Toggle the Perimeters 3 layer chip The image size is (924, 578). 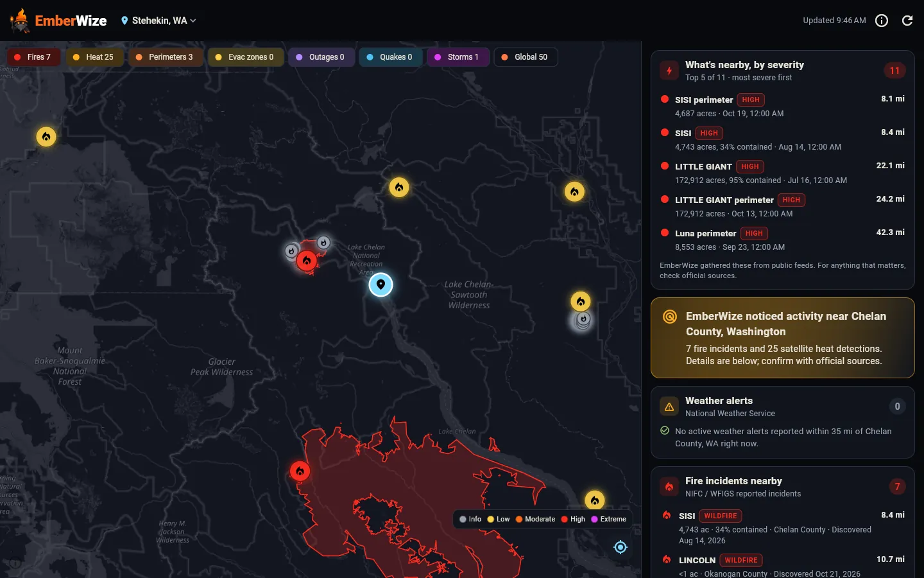(166, 57)
